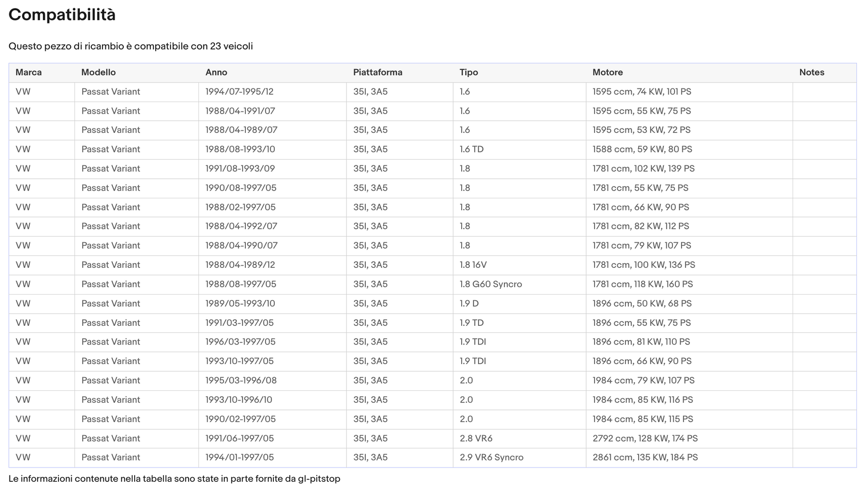868x492 pixels.
Task: Select year range 1989/05-1993/10 cell
Action: (240, 303)
